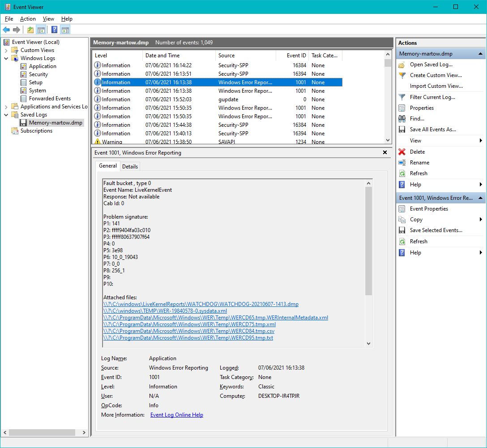The image size is (487, 448).
Task: Sort events by Event ID column
Action: click(x=293, y=56)
